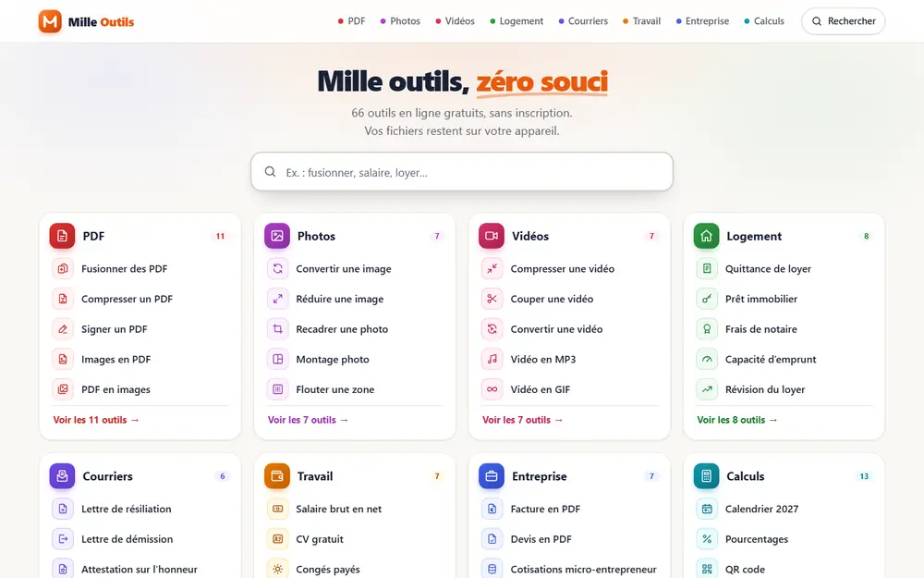Click the blur icon beside Flouter une zone
Screen dimensions: 924x578
point(277,389)
